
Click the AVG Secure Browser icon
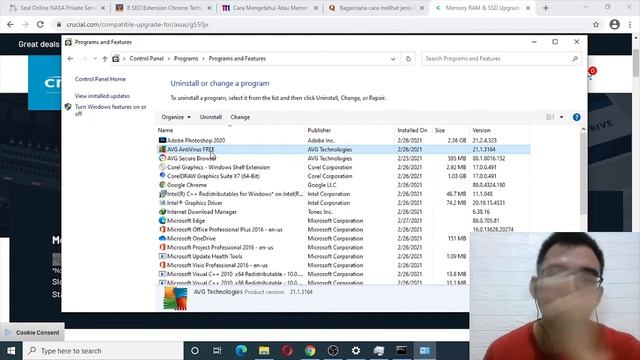[x=162, y=158]
